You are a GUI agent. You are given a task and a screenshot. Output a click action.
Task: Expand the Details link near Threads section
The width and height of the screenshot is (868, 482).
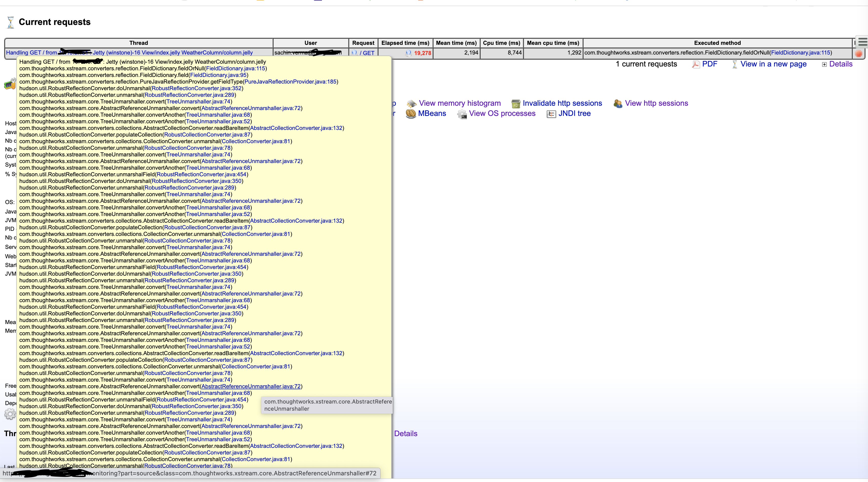coord(405,433)
